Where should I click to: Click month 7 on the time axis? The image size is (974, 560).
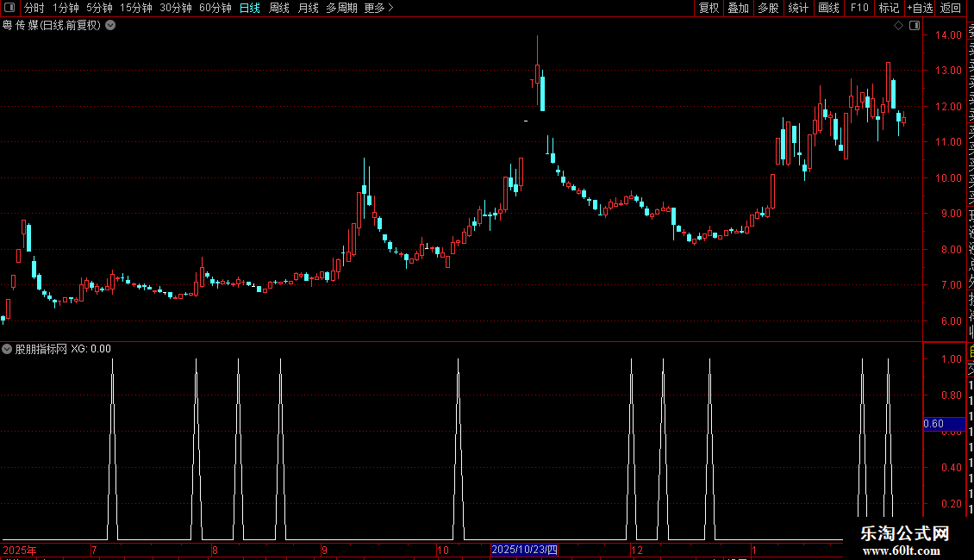coord(94,550)
